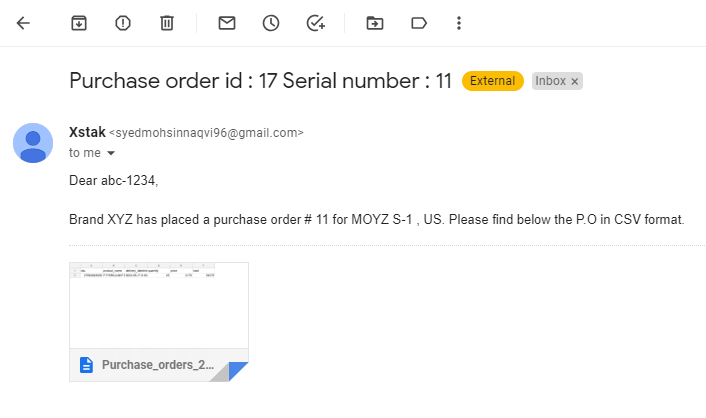The image size is (706, 418).
Task: Expand the 'to me' recipient details
Action: 111,154
